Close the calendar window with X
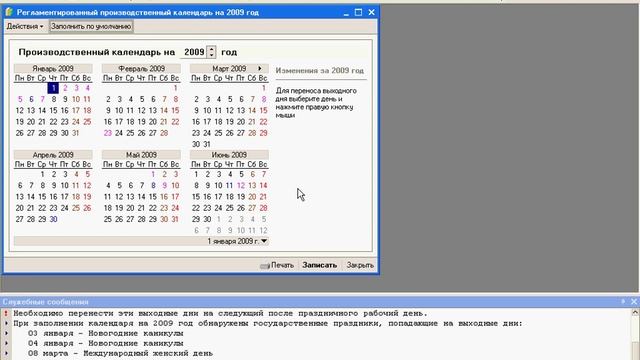640x360 pixels. tap(371, 13)
